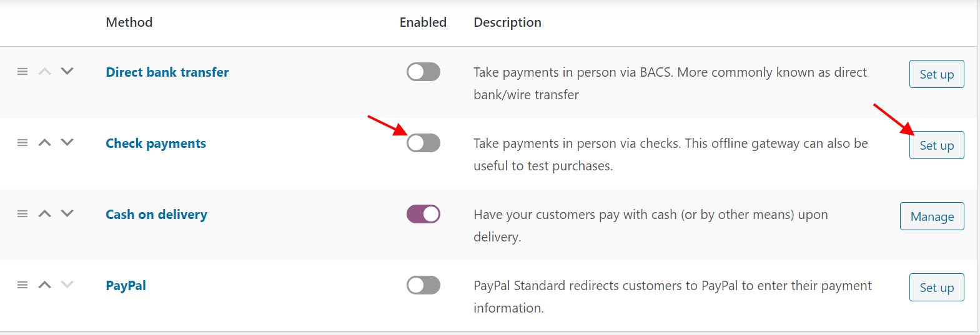Viewport: 980px width, 335px height.
Task: Click Set up for Check payments
Action: (936, 145)
